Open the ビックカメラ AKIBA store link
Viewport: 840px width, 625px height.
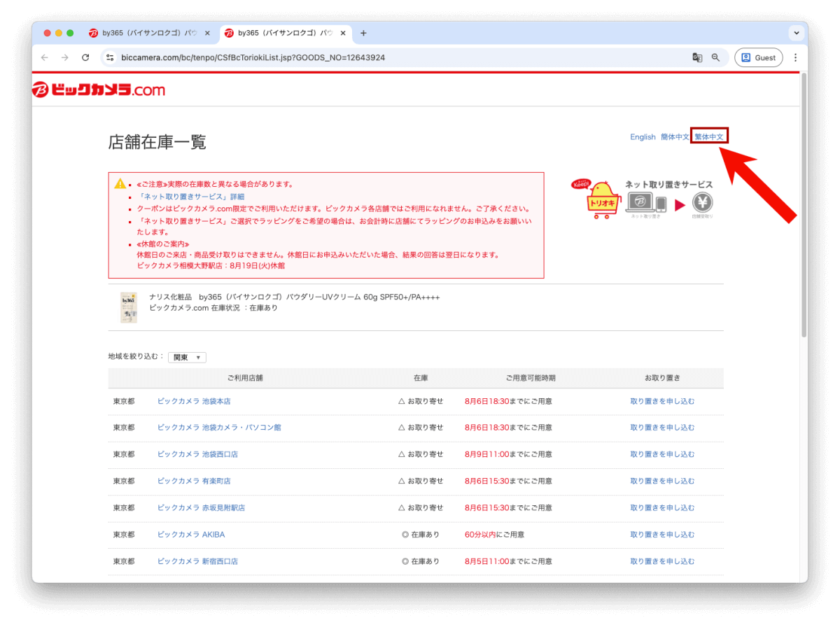point(191,535)
